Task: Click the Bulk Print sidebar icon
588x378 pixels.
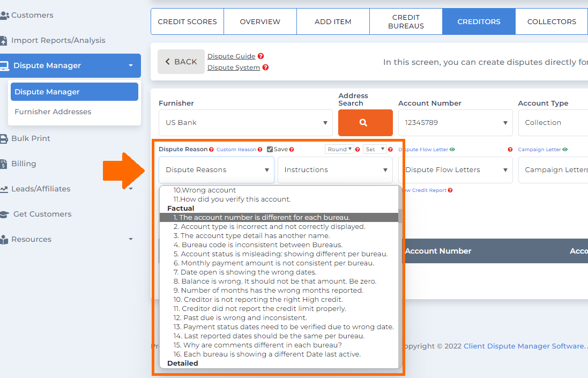Action: tap(5, 138)
